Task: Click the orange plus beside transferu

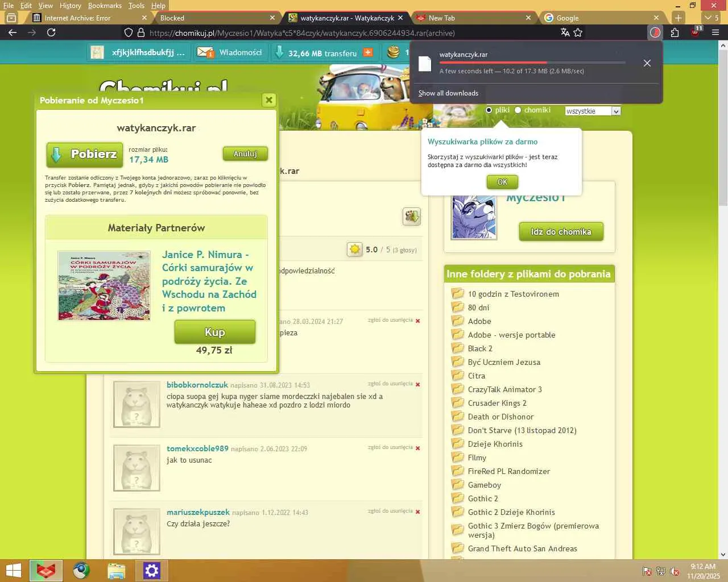Action: (x=368, y=52)
